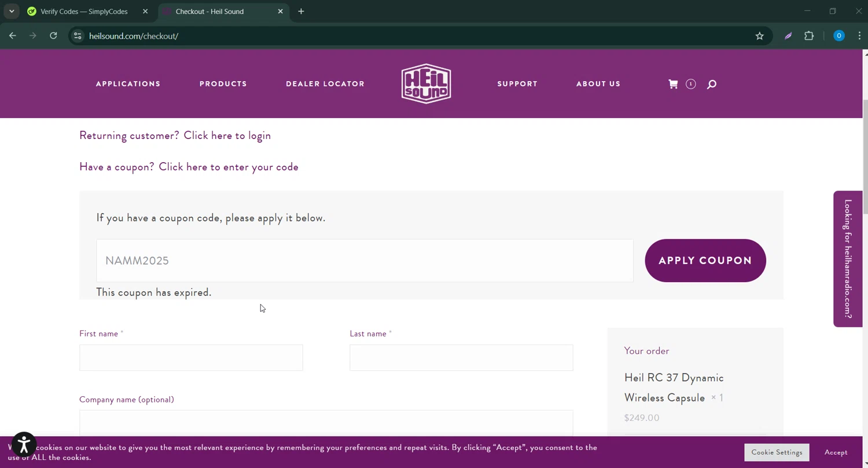Go back with browser back arrow
The image size is (868, 468).
coord(12,36)
